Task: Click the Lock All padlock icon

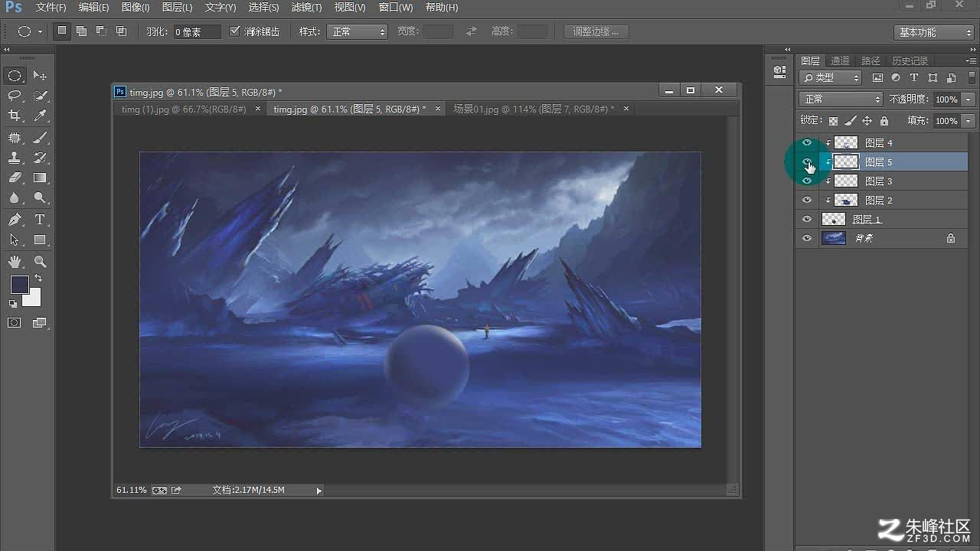Action: [884, 121]
